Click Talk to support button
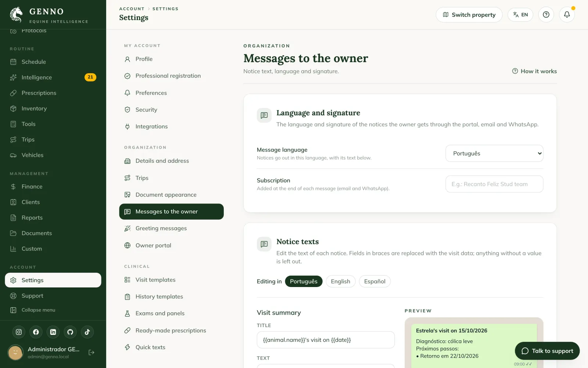The width and height of the screenshot is (588, 368). tap(547, 351)
